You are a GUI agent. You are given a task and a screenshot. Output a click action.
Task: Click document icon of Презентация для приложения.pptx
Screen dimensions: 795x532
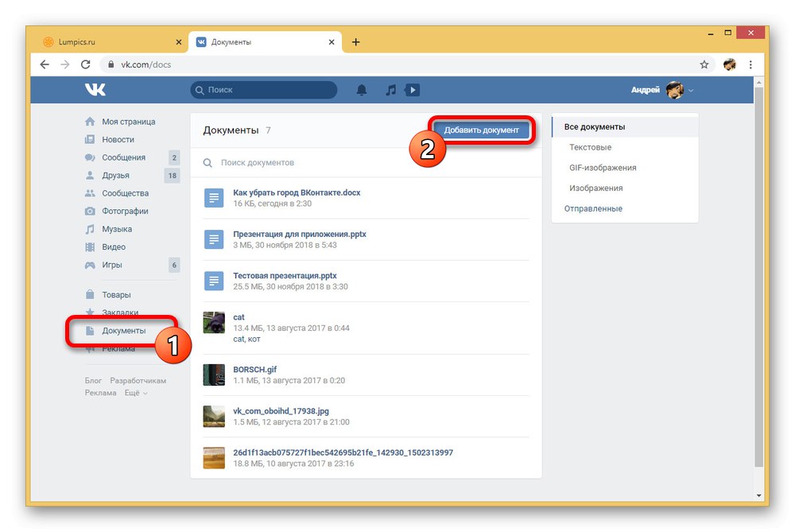click(x=214, y=239)
